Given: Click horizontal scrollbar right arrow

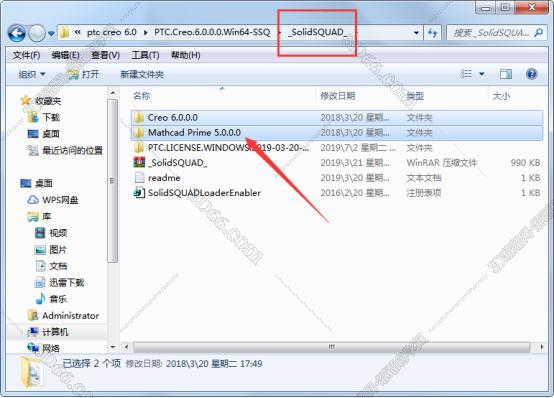Looking at the screenshot, I should pyautogui.click(x=542, y=347).
